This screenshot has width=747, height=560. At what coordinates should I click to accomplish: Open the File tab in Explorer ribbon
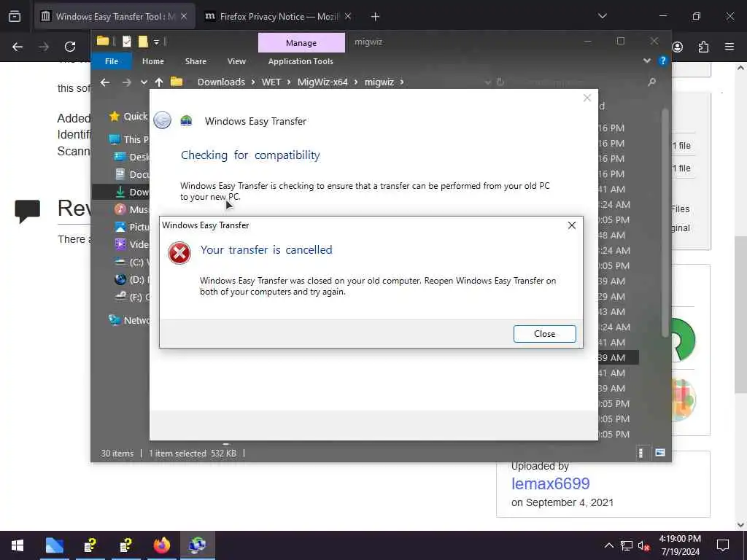112,61
